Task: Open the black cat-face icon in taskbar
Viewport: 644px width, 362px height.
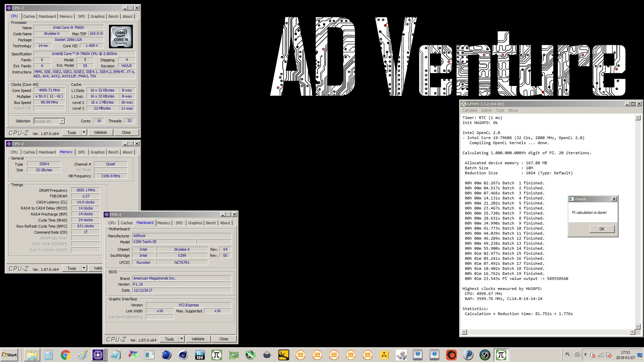Action: tap(267, 355)
